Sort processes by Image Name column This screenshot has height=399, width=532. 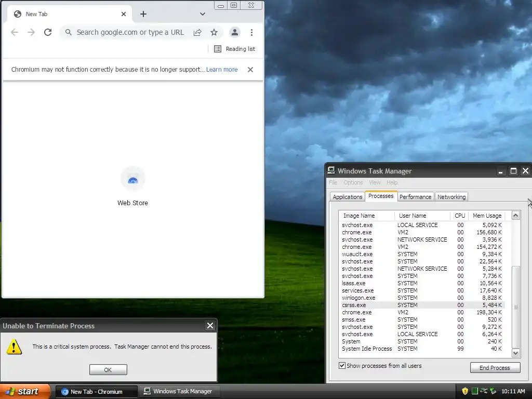tap(367, 216)
